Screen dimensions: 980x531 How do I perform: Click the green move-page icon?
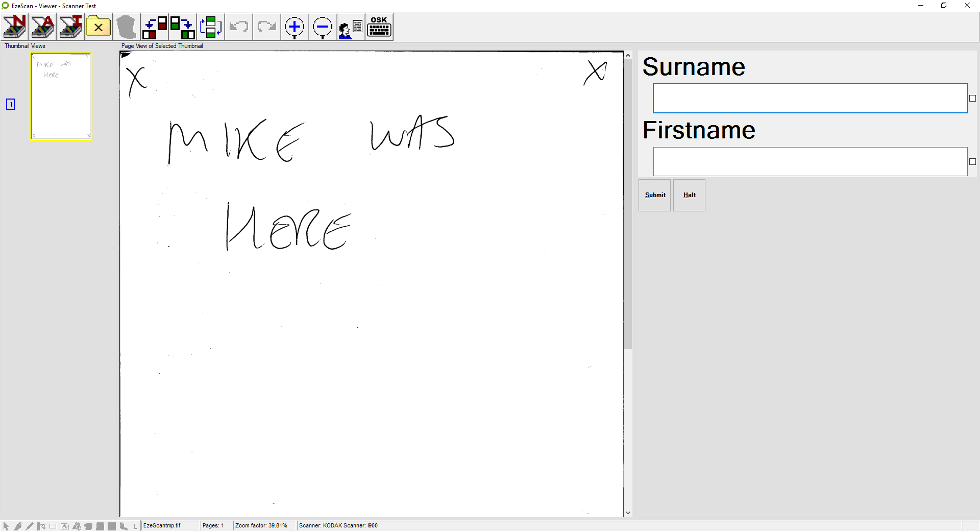(182, 27)
